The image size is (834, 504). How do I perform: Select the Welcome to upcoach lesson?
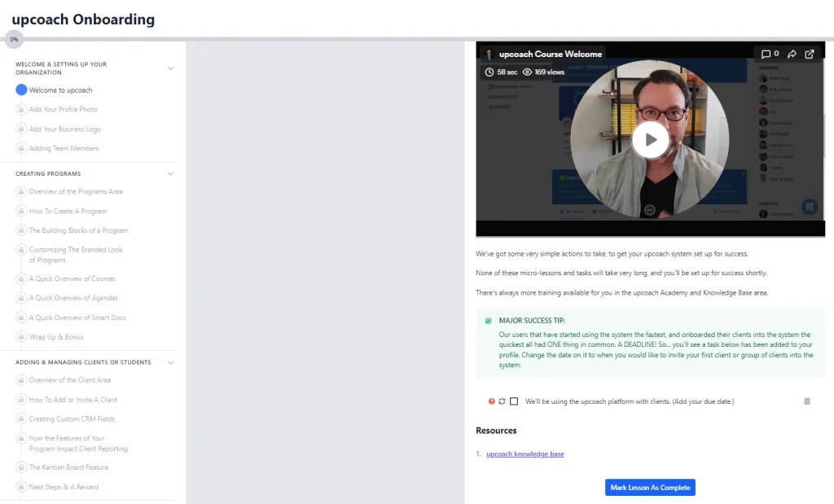(x=60, y=90)
